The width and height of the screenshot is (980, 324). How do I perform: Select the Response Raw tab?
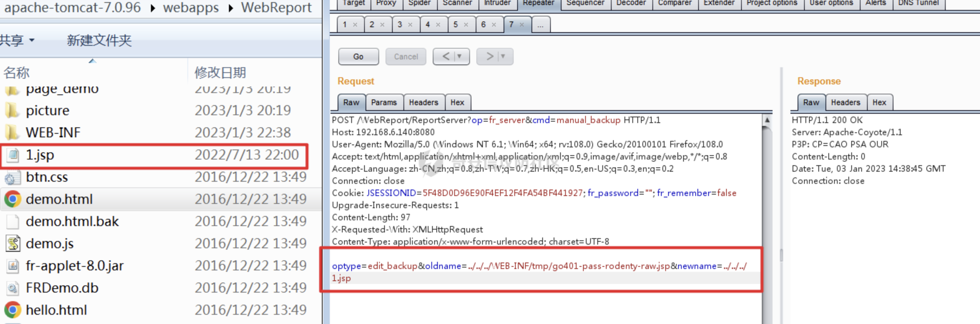click(811, 102)
